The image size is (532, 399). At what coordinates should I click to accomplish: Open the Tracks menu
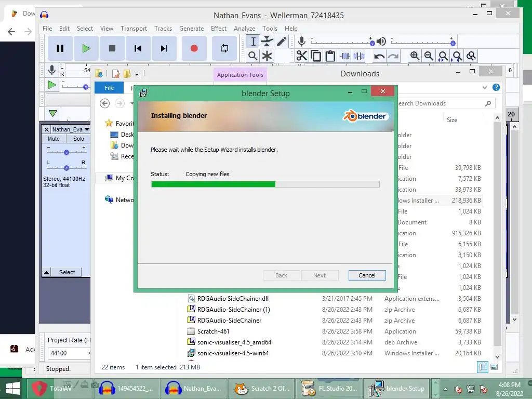point(163,29)
